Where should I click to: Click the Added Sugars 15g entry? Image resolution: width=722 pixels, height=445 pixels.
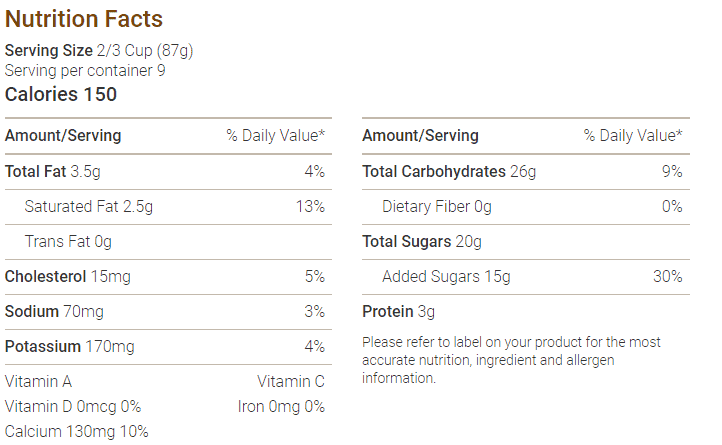[x=446, y=276]
